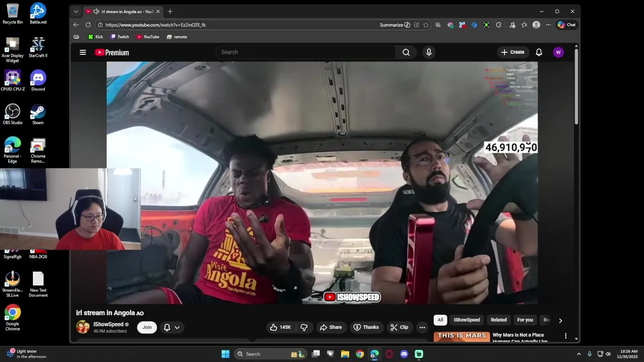Open Kick bookmark in favorites bar
The width and height of the screenshot is (644, 362).
[x=96, y=37]
